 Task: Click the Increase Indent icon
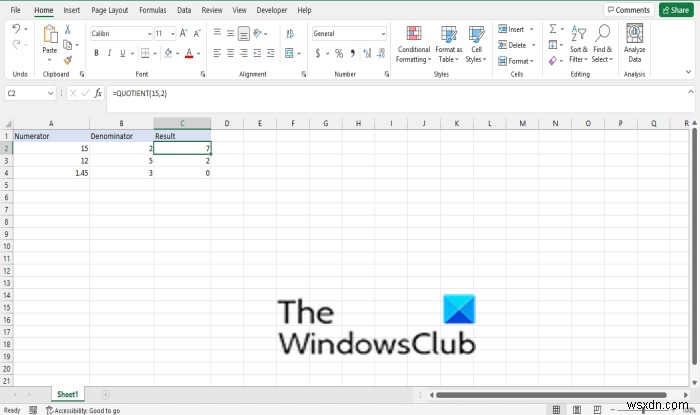(x=271, y=53)
